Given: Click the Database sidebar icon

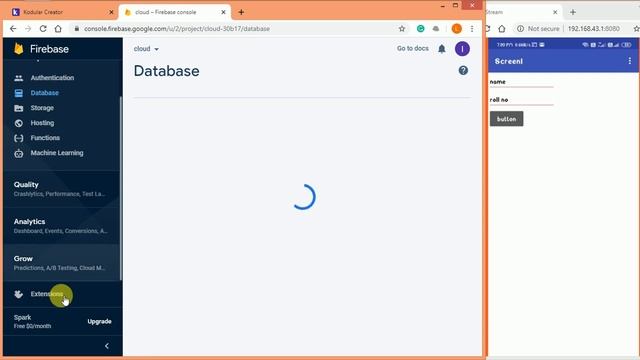Looking at the screenshot, I should 19,93.
